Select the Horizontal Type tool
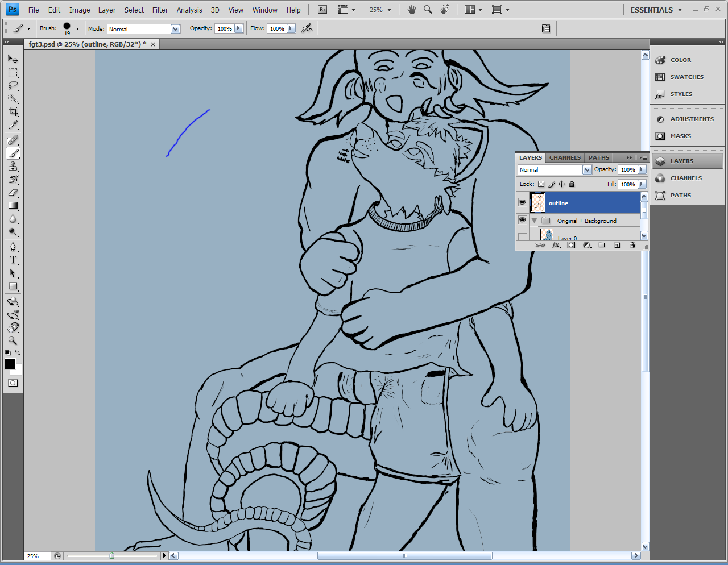The image size is (728, 565). tap(13, 260)
